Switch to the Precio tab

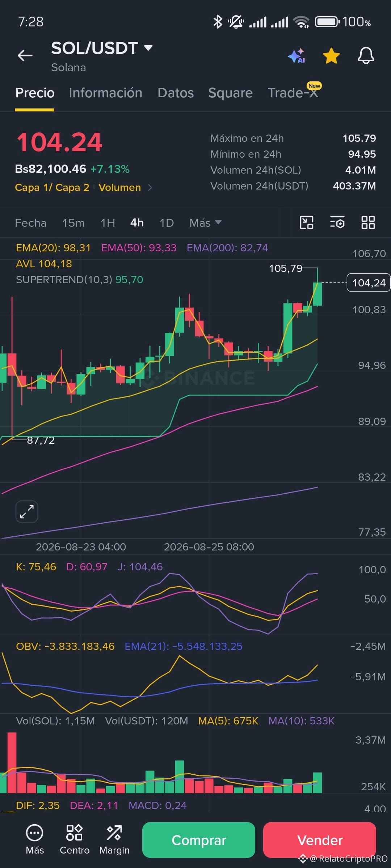coord(35,93)
